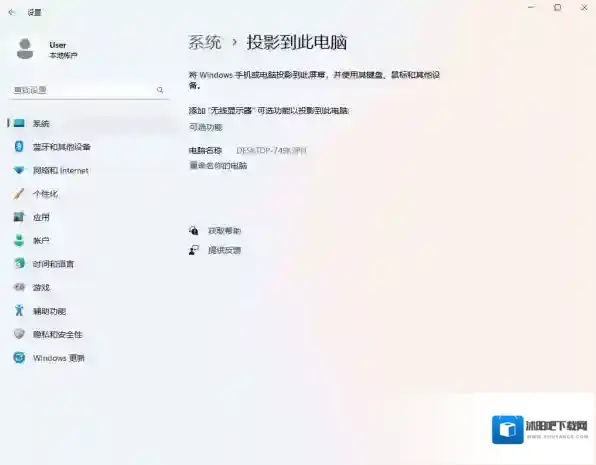Click the 查找设置 search field
This screenshot has height=465, width=596.
tap(89, 90)
